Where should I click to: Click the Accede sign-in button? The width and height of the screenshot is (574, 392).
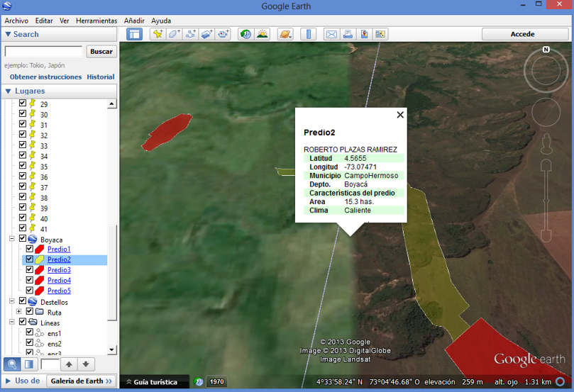point(525,34)
